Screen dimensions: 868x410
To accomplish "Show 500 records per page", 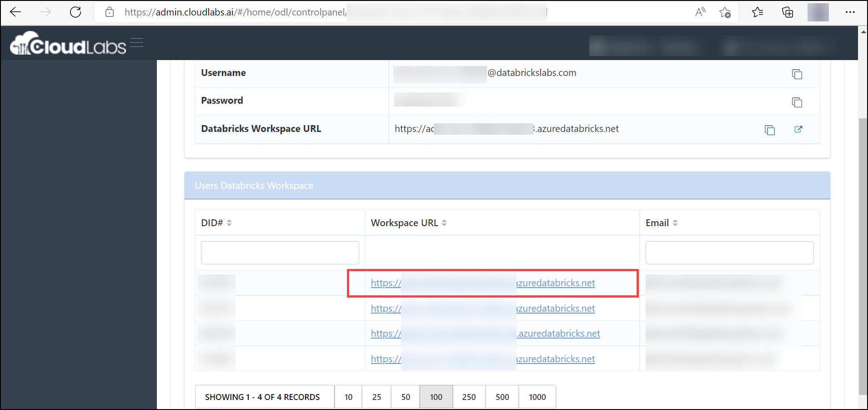I will (x=502, y=397).
